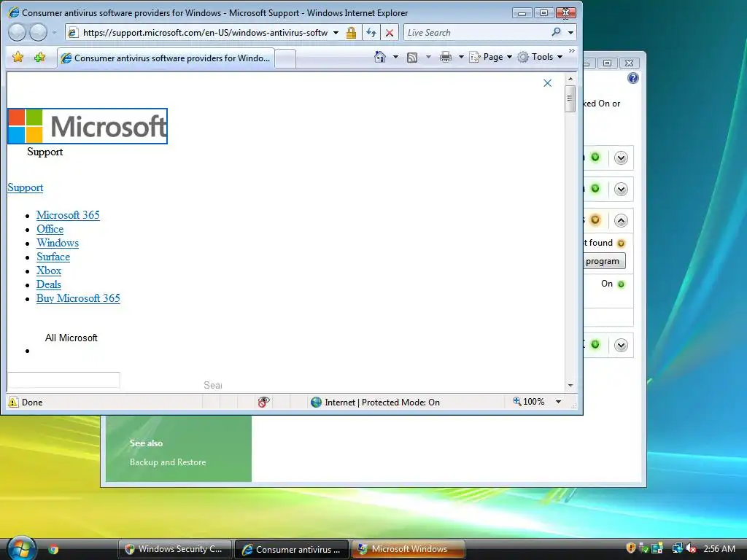Open the Office link

[x=50, y=229]
